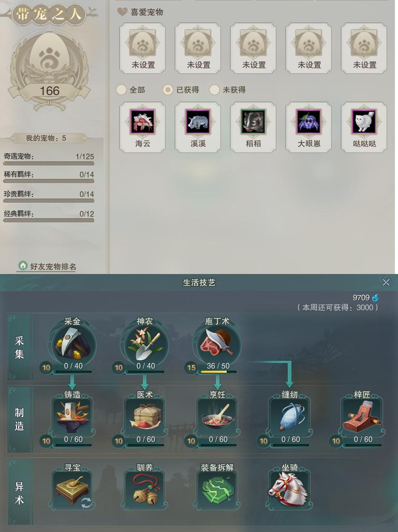398x532 pixels.
Task: Select the 神农 herb gathering icon
Action: pos(145,345)
